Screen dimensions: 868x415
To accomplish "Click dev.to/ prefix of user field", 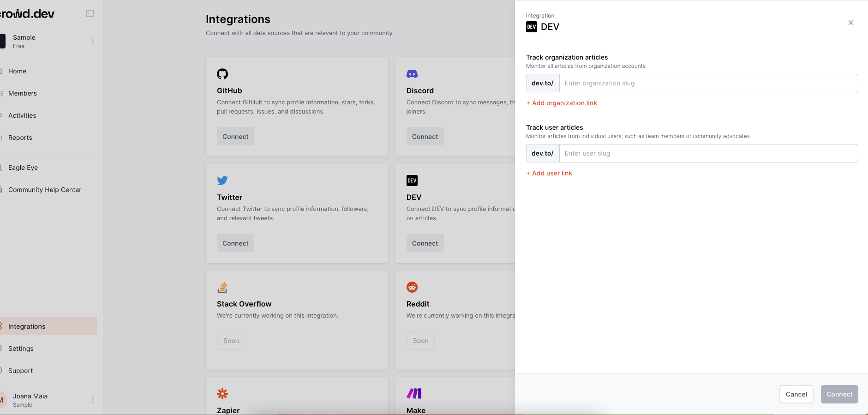I will point(543,153).
